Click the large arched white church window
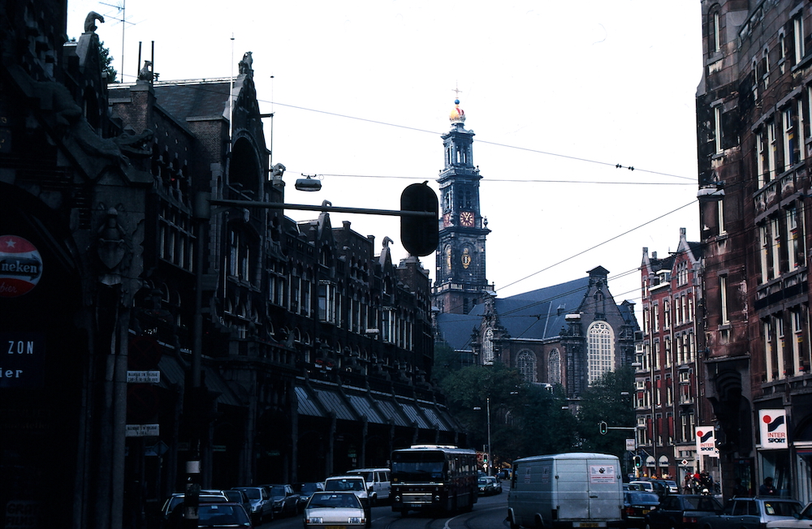812x529 pixels. click(x=600, y=351)
